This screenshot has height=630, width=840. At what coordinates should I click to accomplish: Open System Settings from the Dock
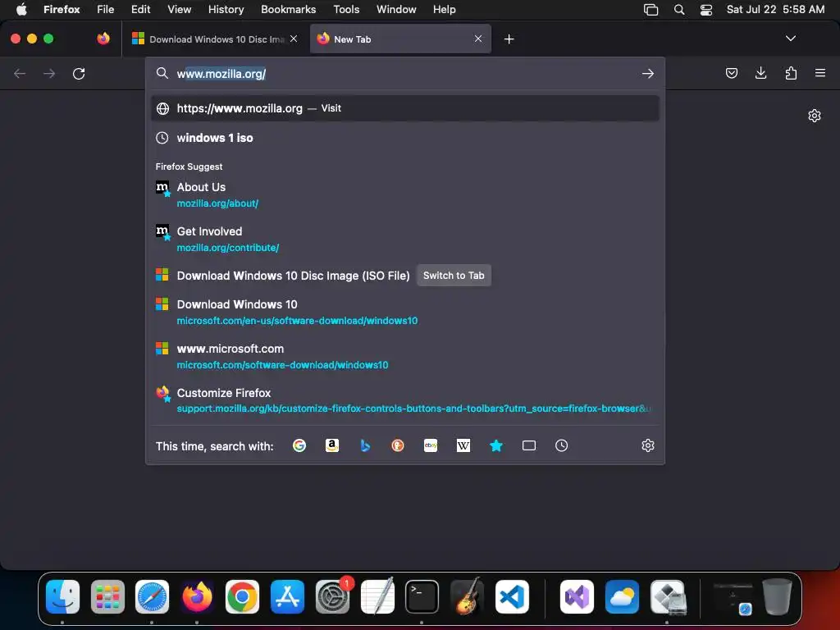[x=332, y=596]
